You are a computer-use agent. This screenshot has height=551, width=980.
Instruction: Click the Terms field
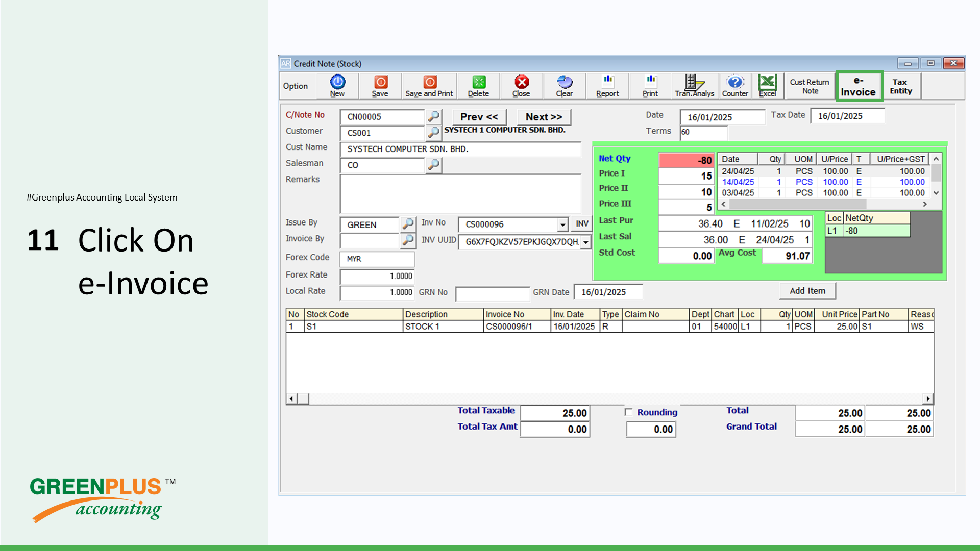703,132
